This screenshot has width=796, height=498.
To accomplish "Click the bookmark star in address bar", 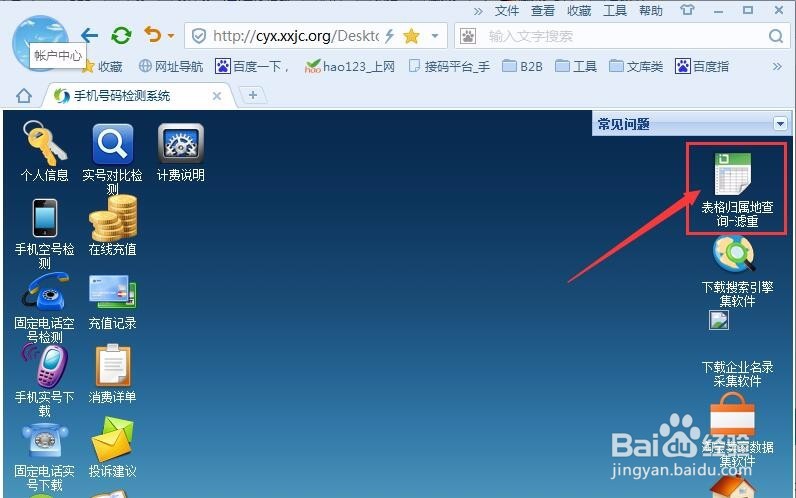I will (x=411, y=36).
